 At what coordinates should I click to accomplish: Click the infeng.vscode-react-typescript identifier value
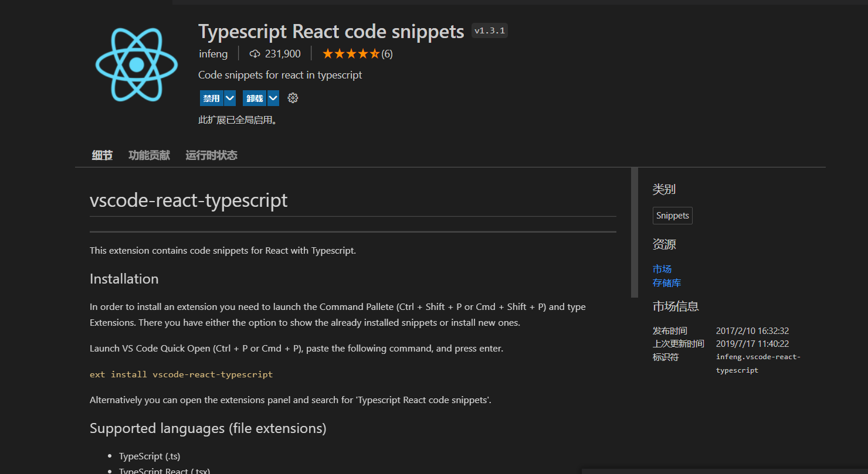click(x=758, y=364)
